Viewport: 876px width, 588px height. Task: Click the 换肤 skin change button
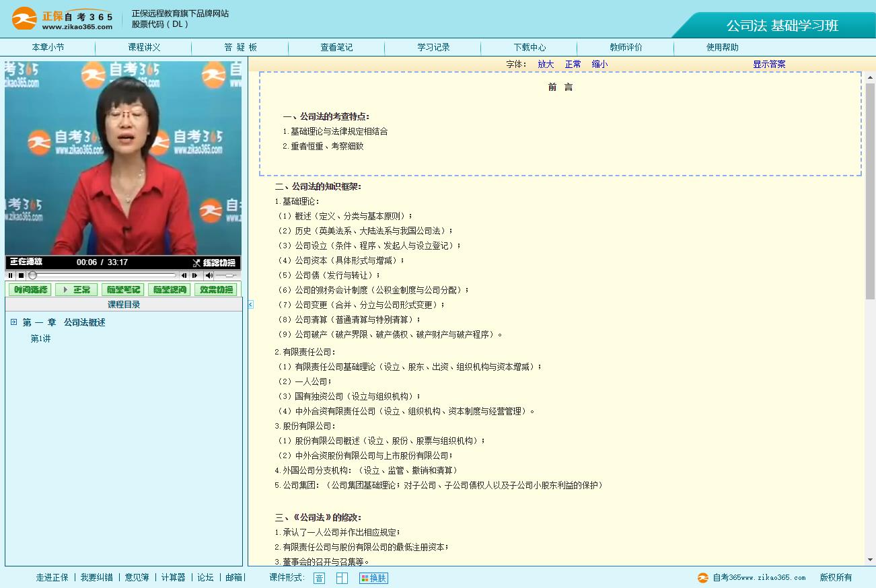pos(373,578)
